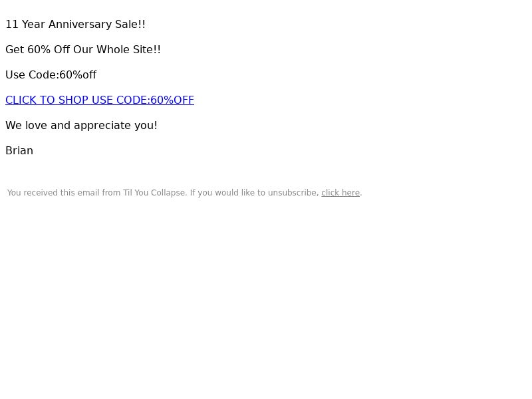The width and height of the screenshot is (532, 399).
Task: Click the word 'Whole' in the second line
Action: click(x=113, y=49)
